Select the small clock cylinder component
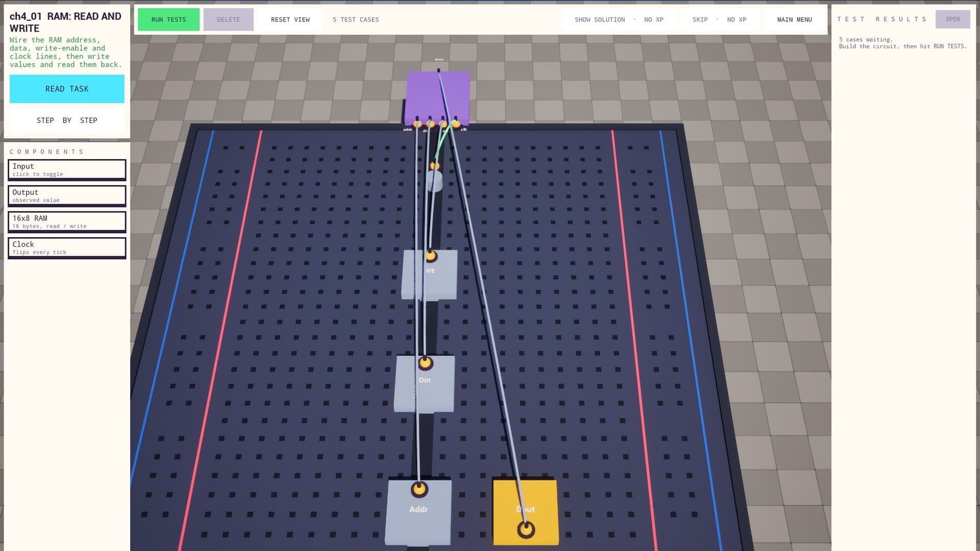 (x=434, y=182)
